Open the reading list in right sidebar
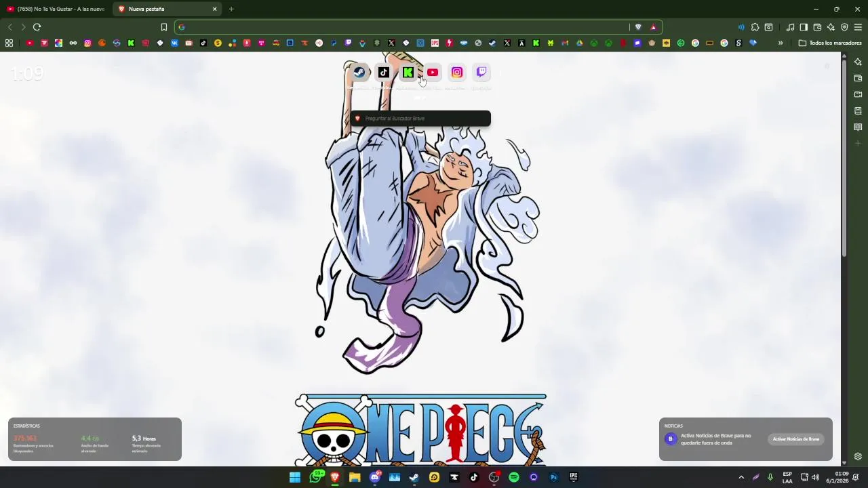Screen dimensions: 868x488 tap(858, 127)
